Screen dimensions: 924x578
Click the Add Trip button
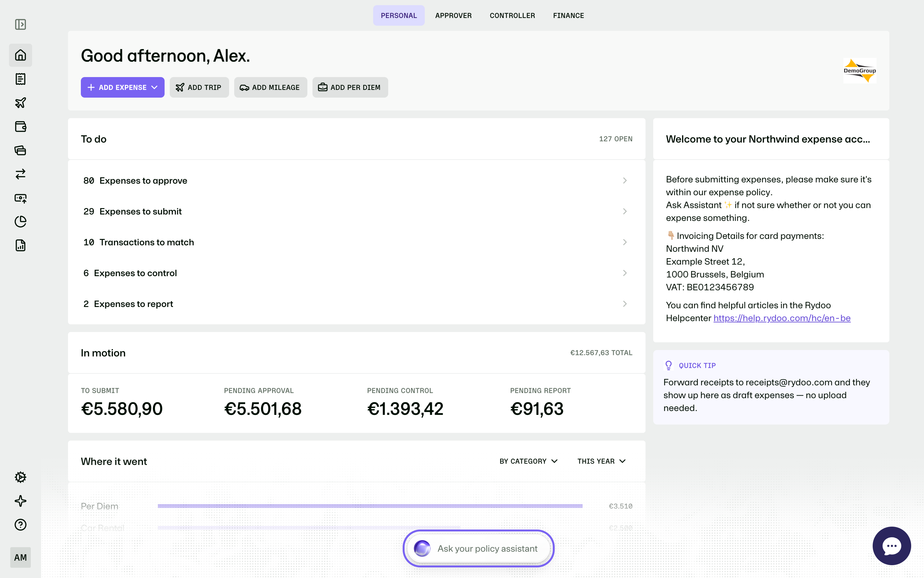199,88
